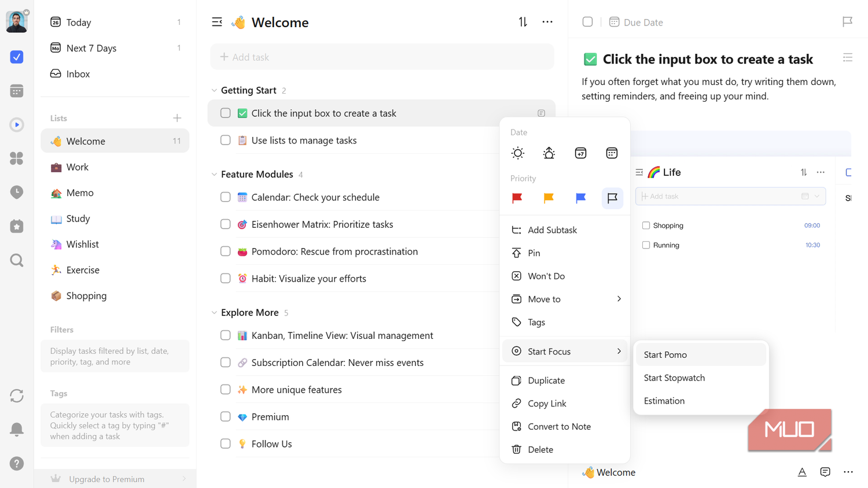Open the Help question mark icon

(x=17, y=463)
